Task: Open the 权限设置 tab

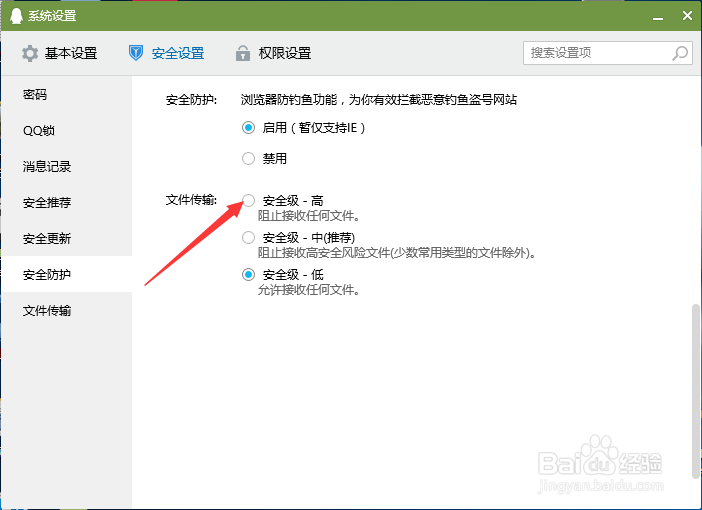Action: point(273,53)
